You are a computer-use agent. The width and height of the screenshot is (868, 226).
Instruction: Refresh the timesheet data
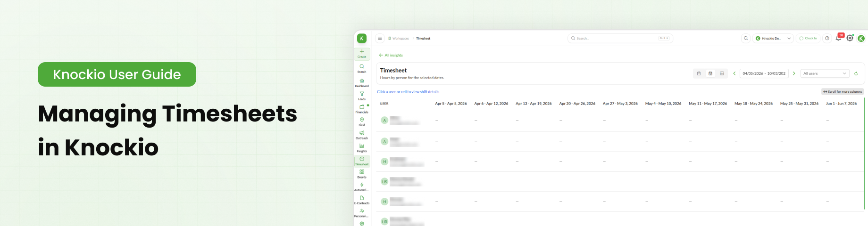(x=856, y=73)
